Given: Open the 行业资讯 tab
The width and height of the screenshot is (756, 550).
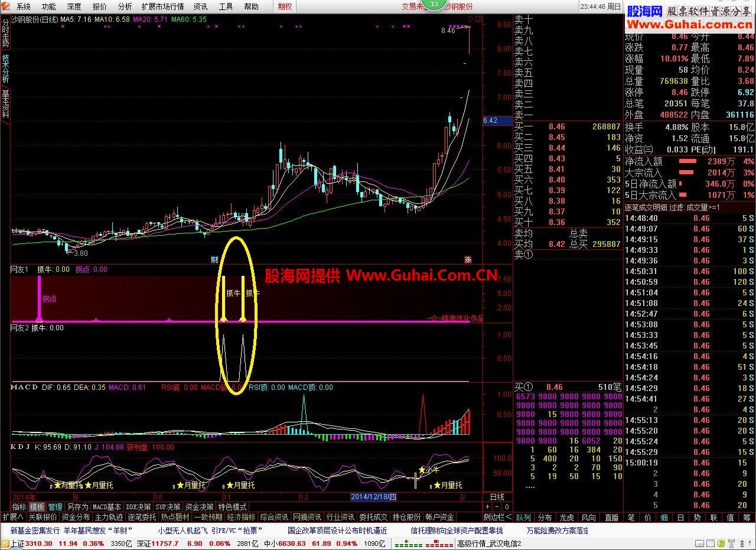Looking at the screenshot, I should pyautogui.click(x=341, y=517).
